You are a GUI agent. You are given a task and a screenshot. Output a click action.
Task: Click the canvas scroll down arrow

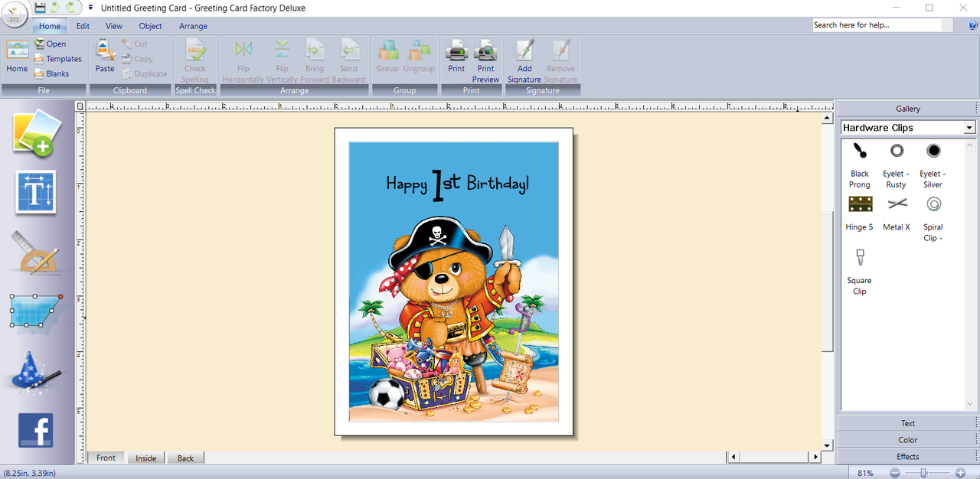pos(827,445)
